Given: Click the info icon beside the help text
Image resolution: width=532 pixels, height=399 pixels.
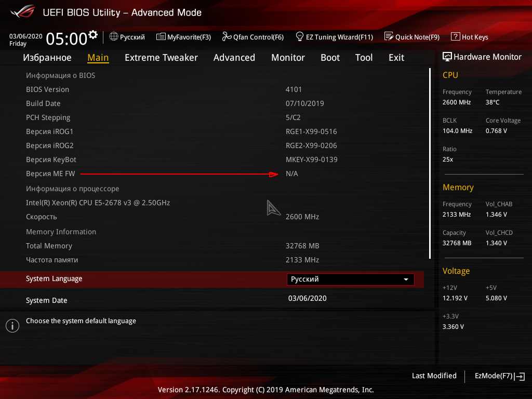Looking at the screenshot, I should (x=12, y=326).
